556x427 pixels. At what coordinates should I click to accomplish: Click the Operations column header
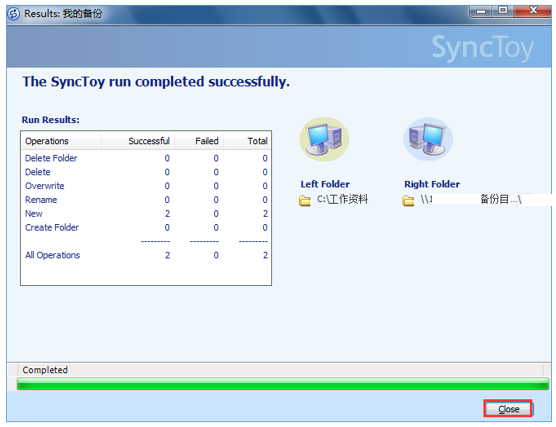coord(62,141)
